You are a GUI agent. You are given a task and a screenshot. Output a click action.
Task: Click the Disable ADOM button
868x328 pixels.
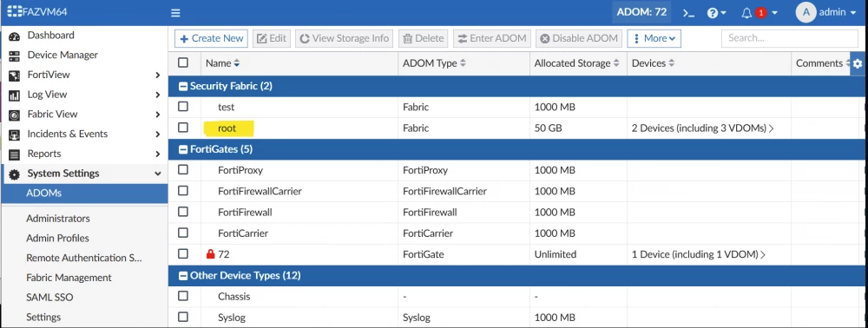pos(579,38)
